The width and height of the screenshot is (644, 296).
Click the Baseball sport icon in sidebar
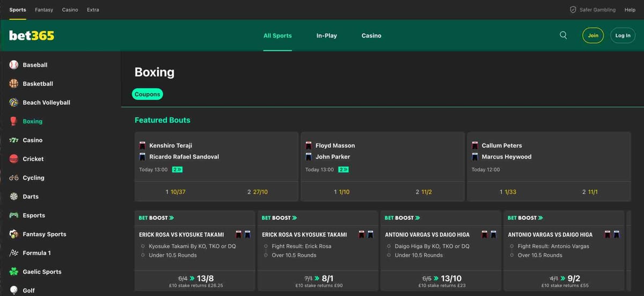(x=14, y=65)
